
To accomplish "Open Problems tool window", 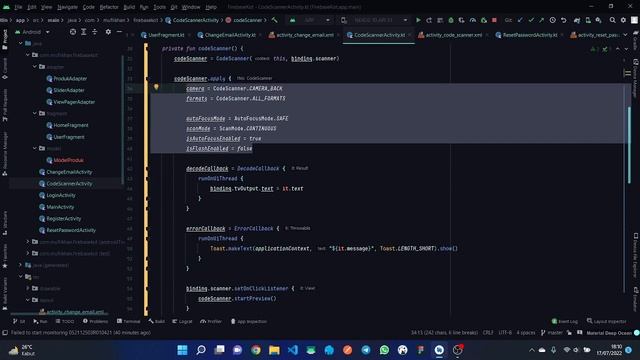I will tap(96, 321).
